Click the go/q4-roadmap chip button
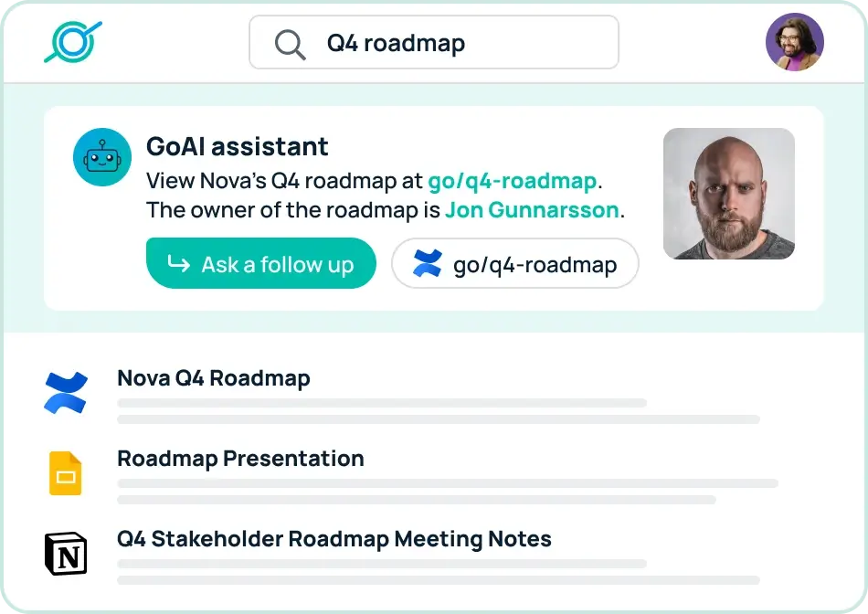The width and height of the screenshot is (868, 614). (x=514, y=264)
